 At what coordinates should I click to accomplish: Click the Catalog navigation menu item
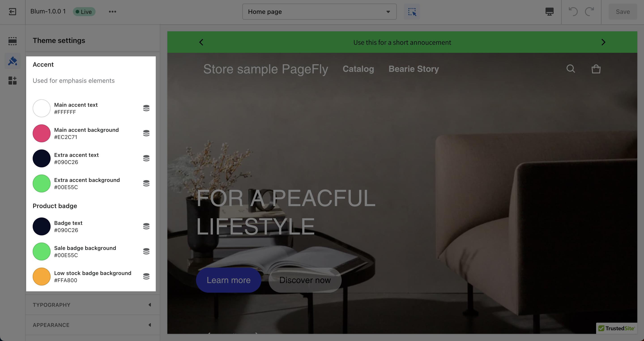tap(358, 69)
